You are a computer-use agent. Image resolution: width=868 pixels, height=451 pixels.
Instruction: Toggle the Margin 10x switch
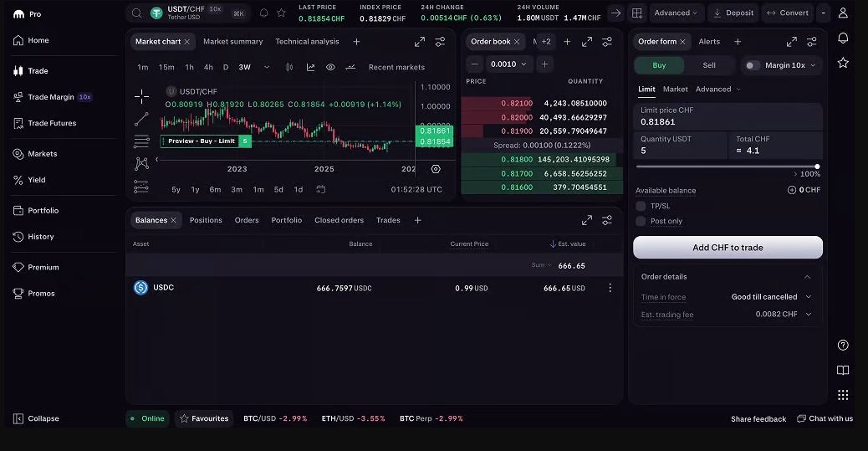[752, 65]
